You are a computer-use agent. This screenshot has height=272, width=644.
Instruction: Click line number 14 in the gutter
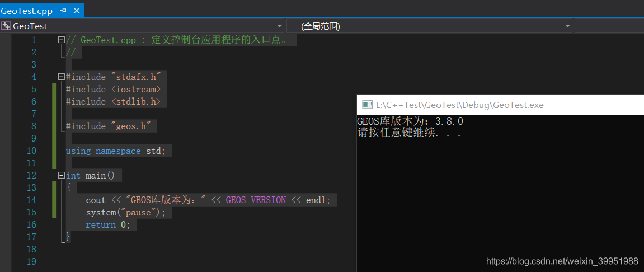click(x=31, y=200)
